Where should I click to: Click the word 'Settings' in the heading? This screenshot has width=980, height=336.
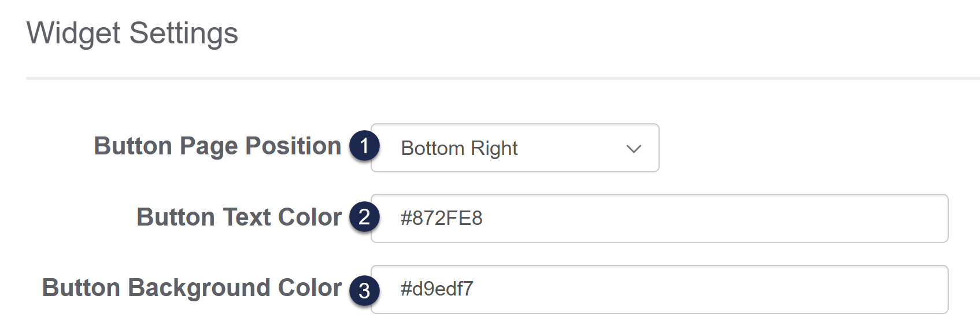click(184, 33)
